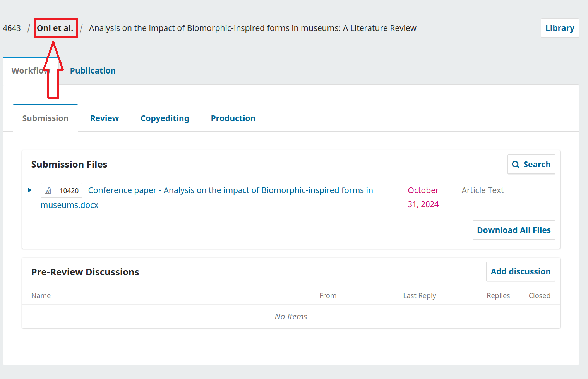
Task: Click file ID number 10420
Action: pos(69,191)
